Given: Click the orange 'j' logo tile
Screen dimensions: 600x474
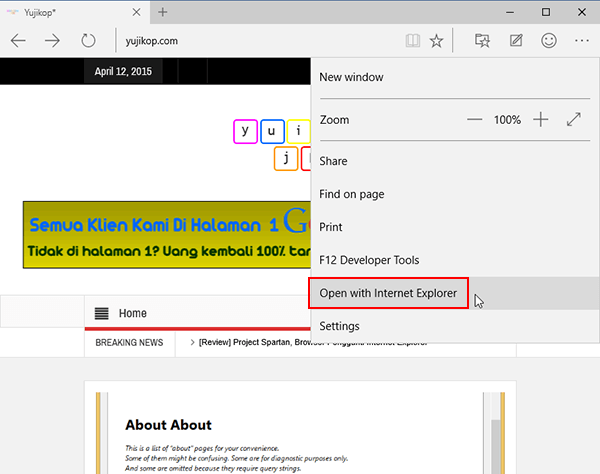Looking at the screenshot, I should [x=286, y=158].
